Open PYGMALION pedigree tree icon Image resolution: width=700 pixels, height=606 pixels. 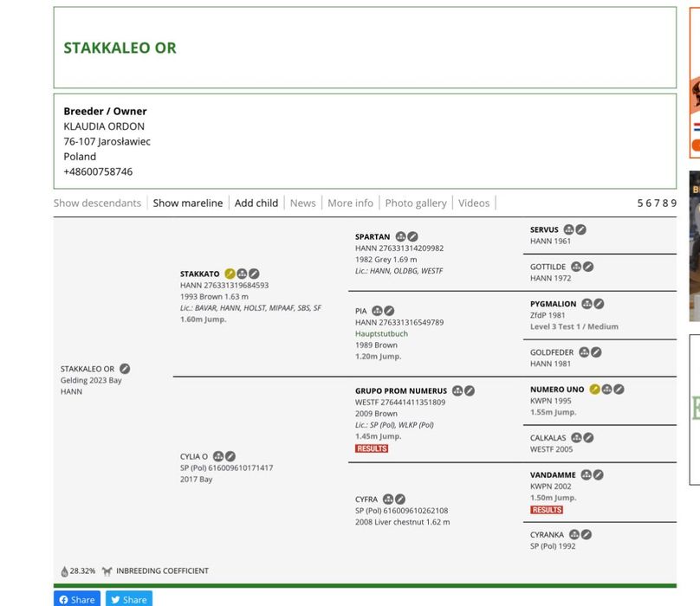[587, 304]
